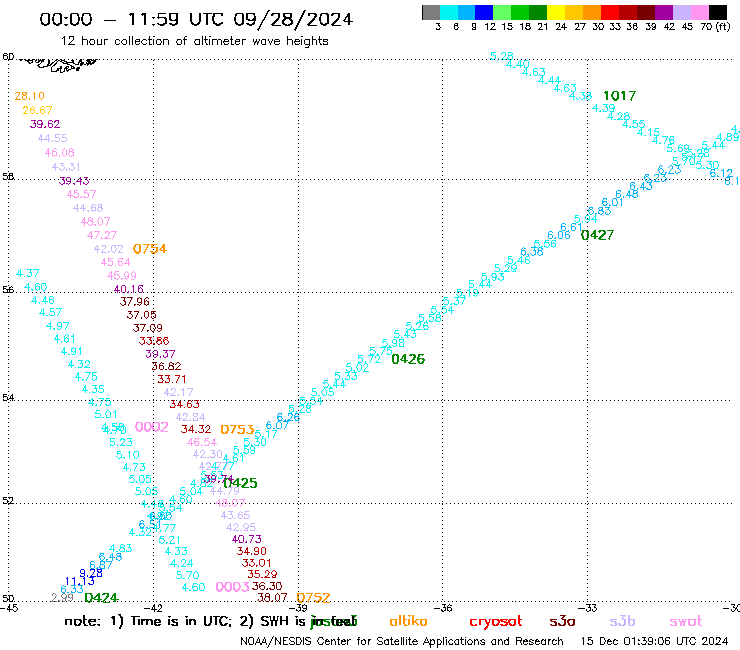Click the pink time label '0003'
Screen dimensions: 740x650
pos(232,587)
